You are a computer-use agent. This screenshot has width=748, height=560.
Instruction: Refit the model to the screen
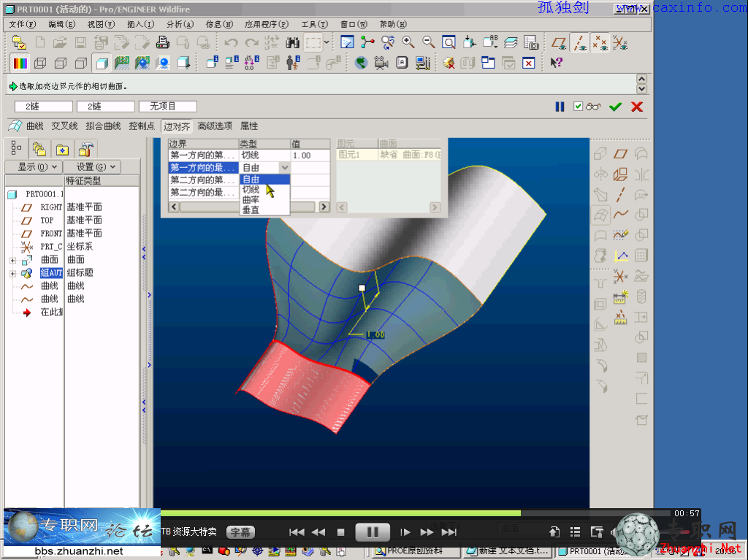449,43
